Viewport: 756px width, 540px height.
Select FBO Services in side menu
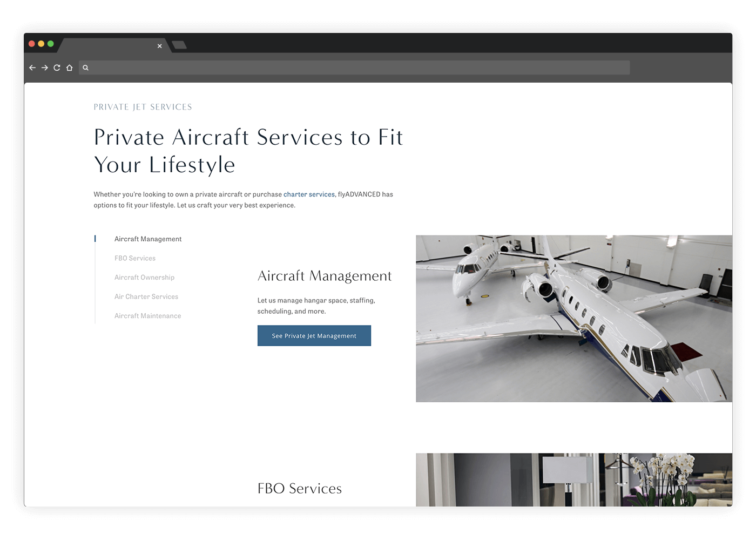[x=135, y=258]
